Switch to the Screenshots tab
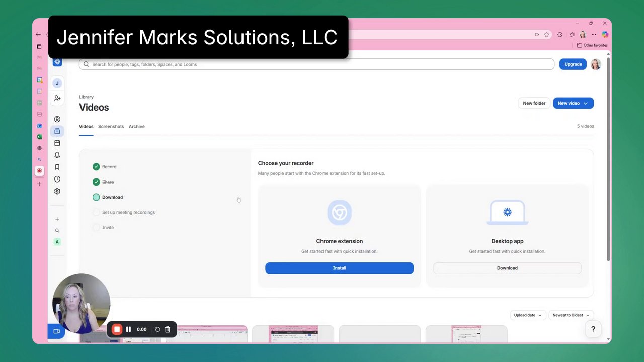 111,127
